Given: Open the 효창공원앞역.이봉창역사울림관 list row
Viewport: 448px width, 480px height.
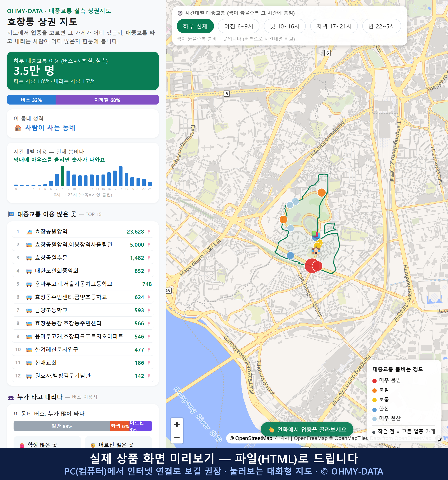Looking at the screenshot, I should pyautogui.click(x=83, y=245).
